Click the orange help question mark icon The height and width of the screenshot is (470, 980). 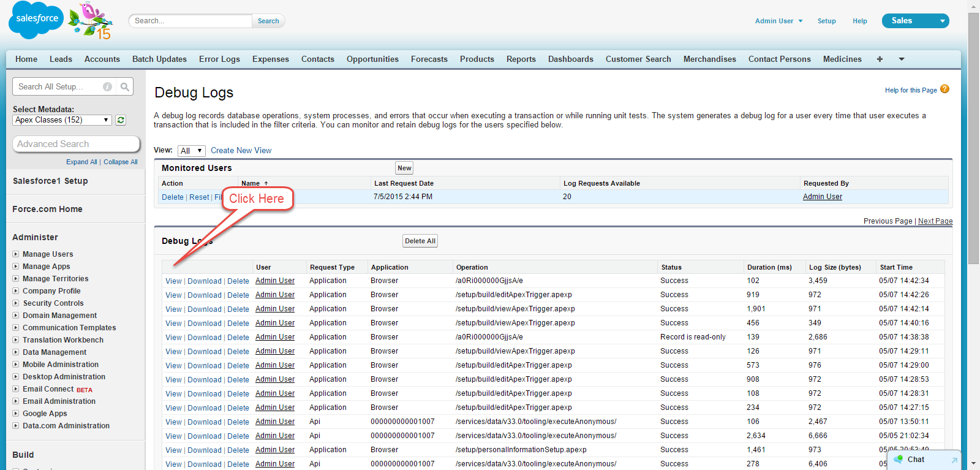(944, 89)
